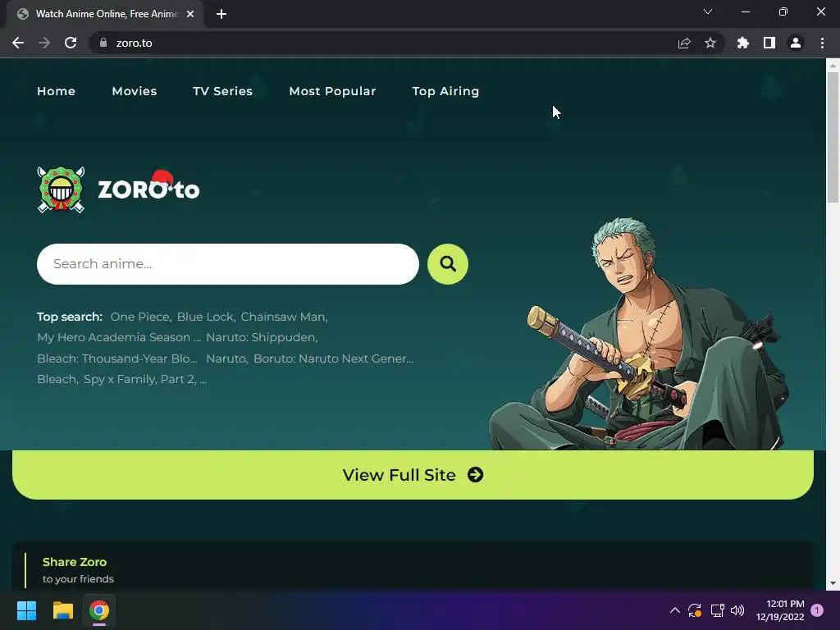Click the sync update tray icon
Screen dimensions: 840x630
click(x=695, y=610)
